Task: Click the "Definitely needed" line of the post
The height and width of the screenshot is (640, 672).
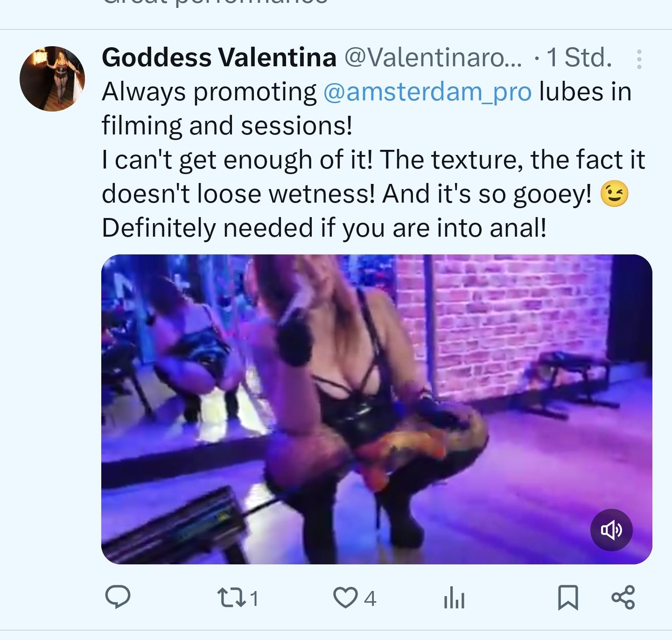Action: 324,228
